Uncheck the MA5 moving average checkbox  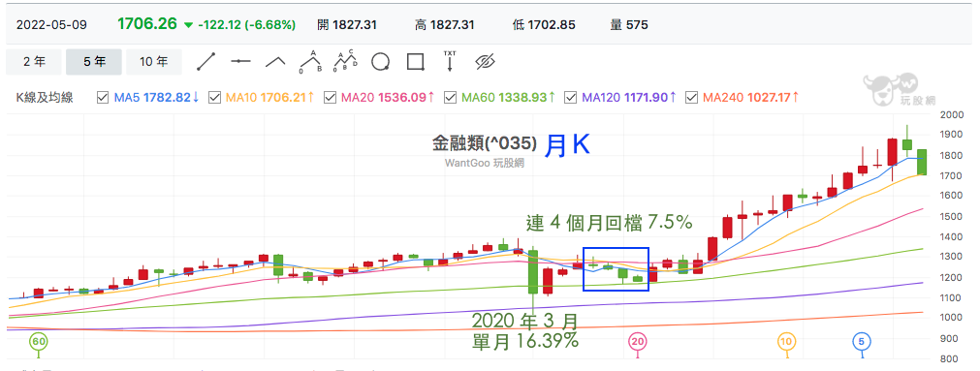[x=103, y=98]
